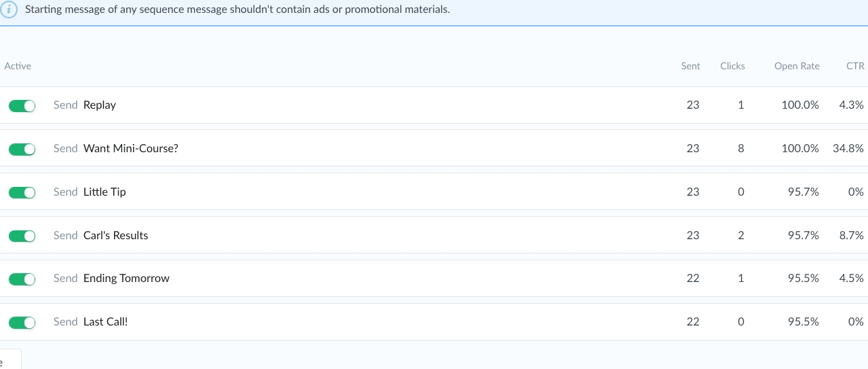Open the Carl's Results message
This screenshot has height=369, width=868.
(115, 235)
